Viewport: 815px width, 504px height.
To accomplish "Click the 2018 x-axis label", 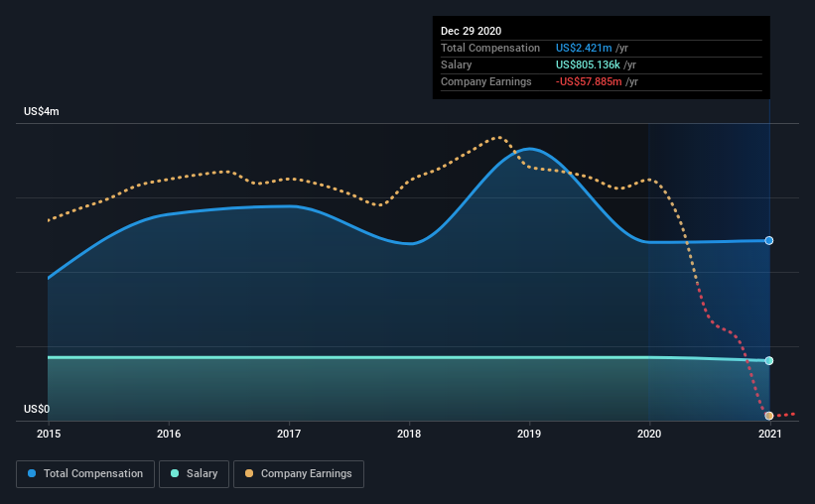I will [409, 434].
